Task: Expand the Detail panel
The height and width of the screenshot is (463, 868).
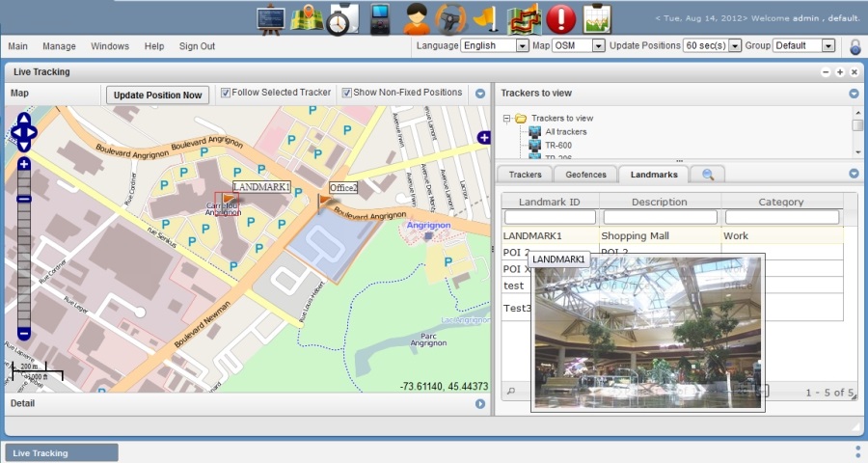Action: (479, 404)
